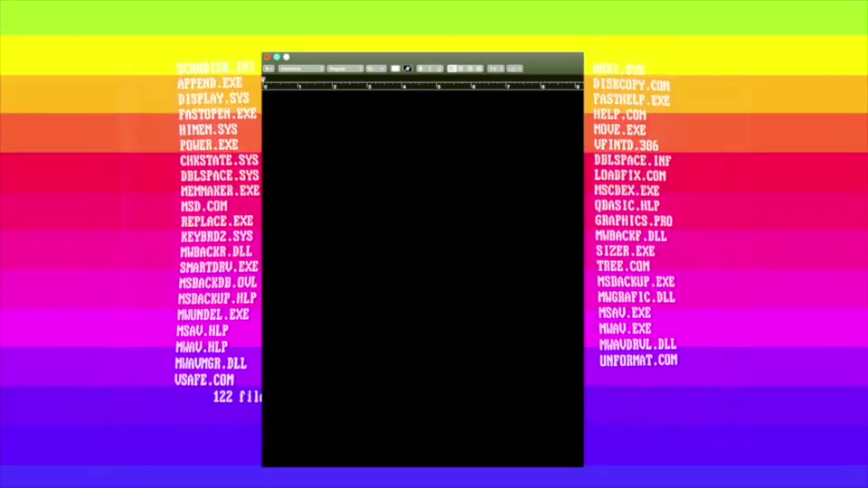Click the cyan minimize window button
The image size is (868, 488).
(x=277, y=57)
